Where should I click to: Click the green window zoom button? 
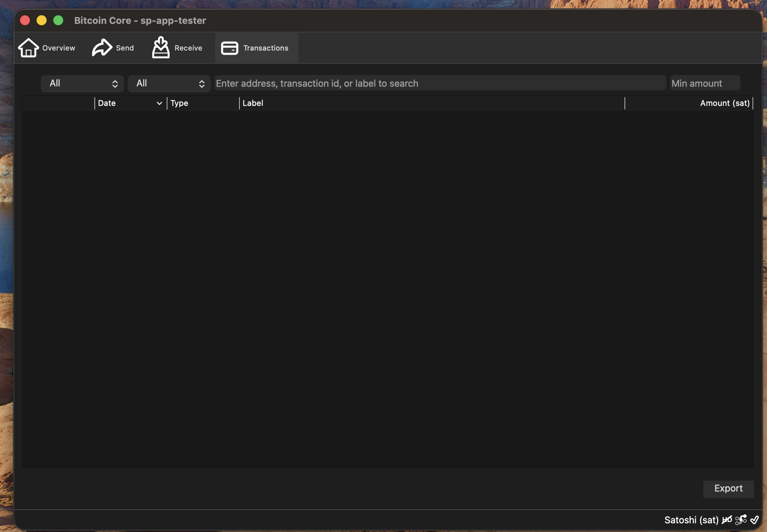pos(58,20)
